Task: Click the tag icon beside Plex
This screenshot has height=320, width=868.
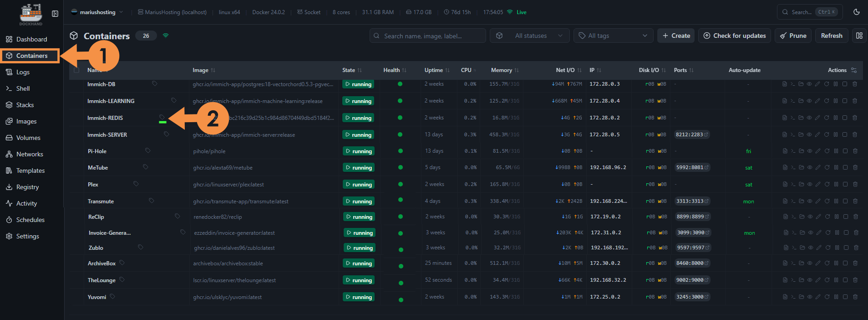Action: [136, 184]
